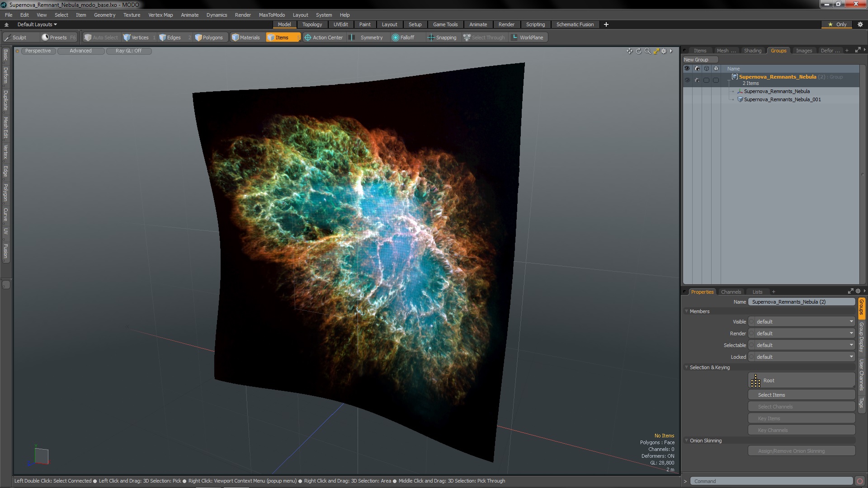Open the Selectable members dropdown

coord(802,345)
